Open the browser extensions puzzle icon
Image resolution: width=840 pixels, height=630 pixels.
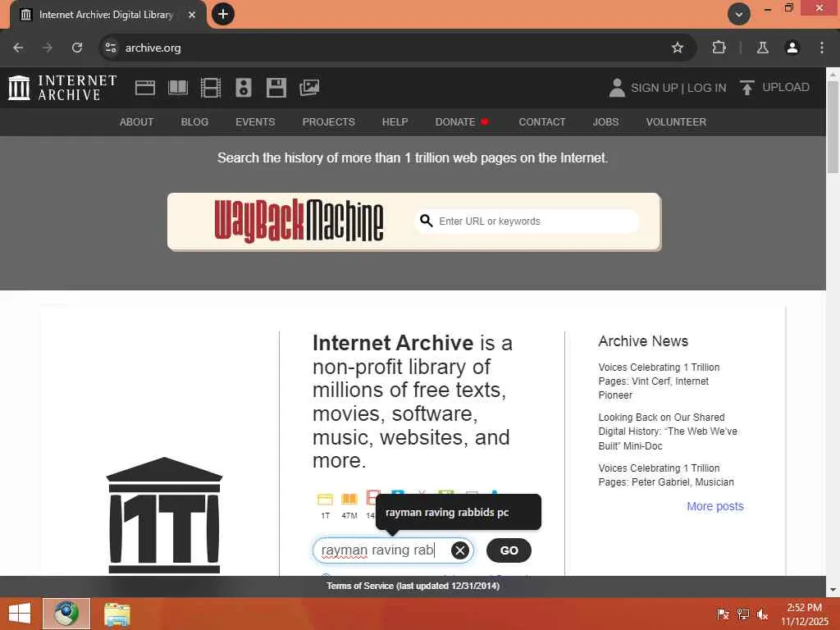(x=719, y=48)
